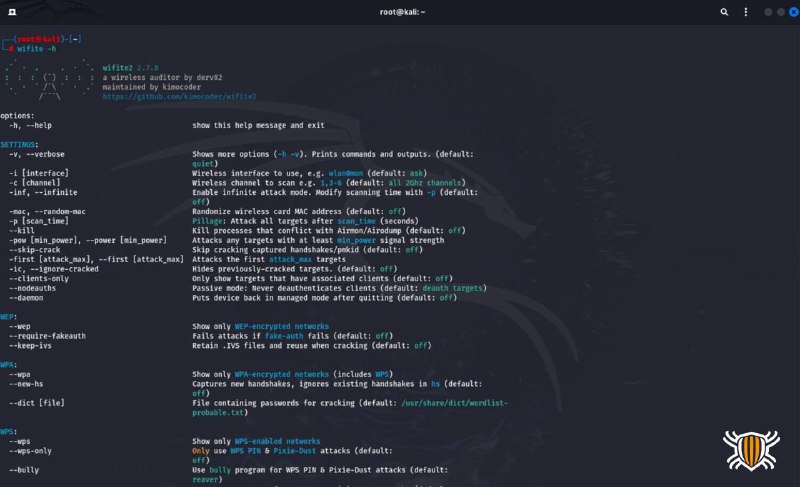Viewport: 800px width, 487px height.
Task: Click 'show this help message and exit'
Action: pyautogui.click(x=258, y=125)
